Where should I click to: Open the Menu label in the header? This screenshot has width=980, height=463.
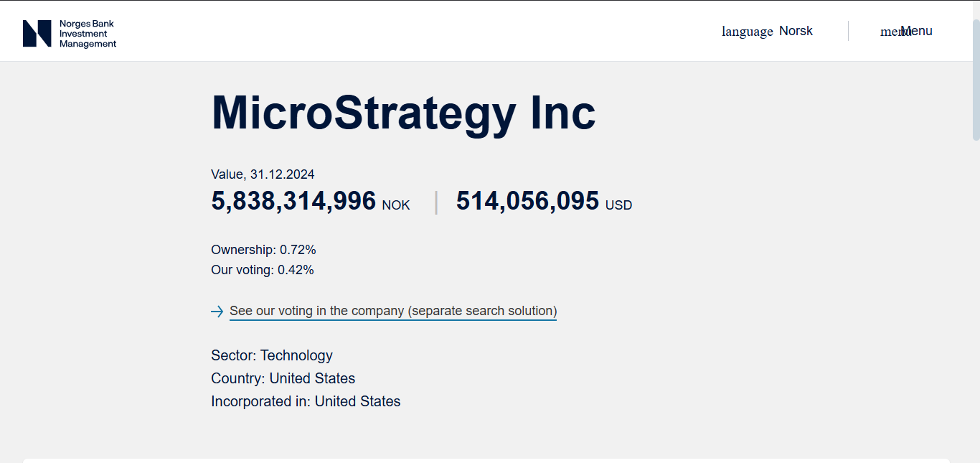pyautogui.click(x=917, y=31)
